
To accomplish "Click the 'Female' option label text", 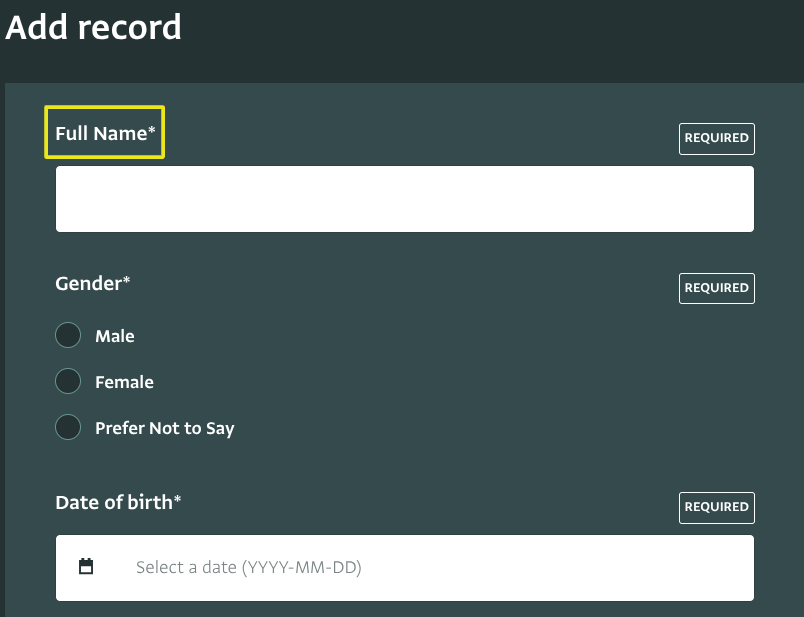I will tap(124, 382).
